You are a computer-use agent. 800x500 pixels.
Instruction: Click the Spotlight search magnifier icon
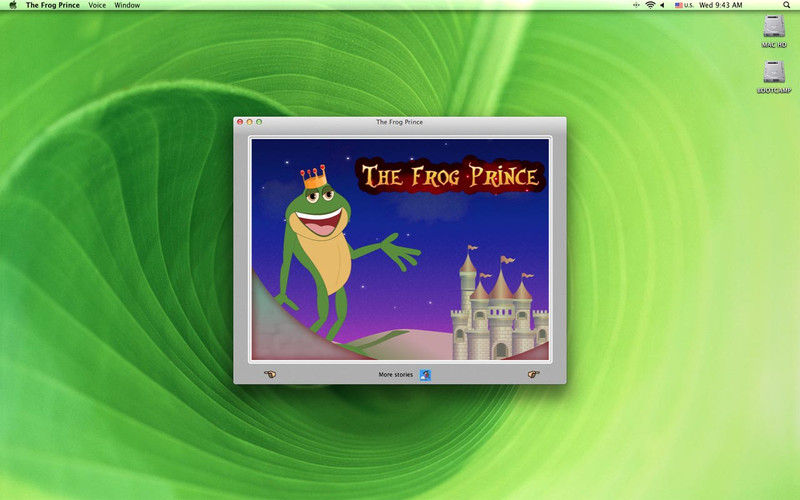tap(789, 5)
